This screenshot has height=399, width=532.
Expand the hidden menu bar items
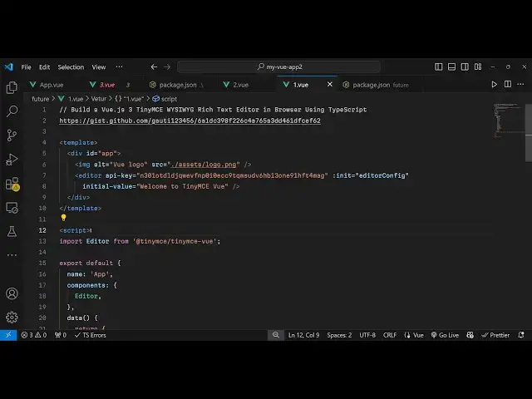pos(119,66)
